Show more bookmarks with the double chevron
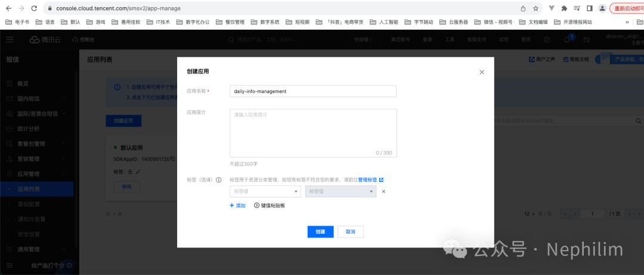The width and height of the screenshot is (644, 275). [x=627, y=22]
